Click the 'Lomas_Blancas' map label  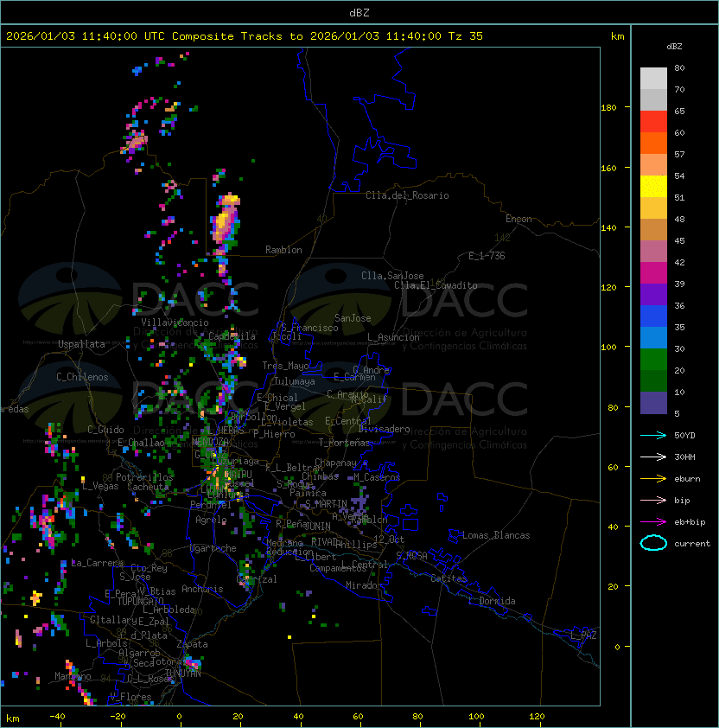coord(496,535)
